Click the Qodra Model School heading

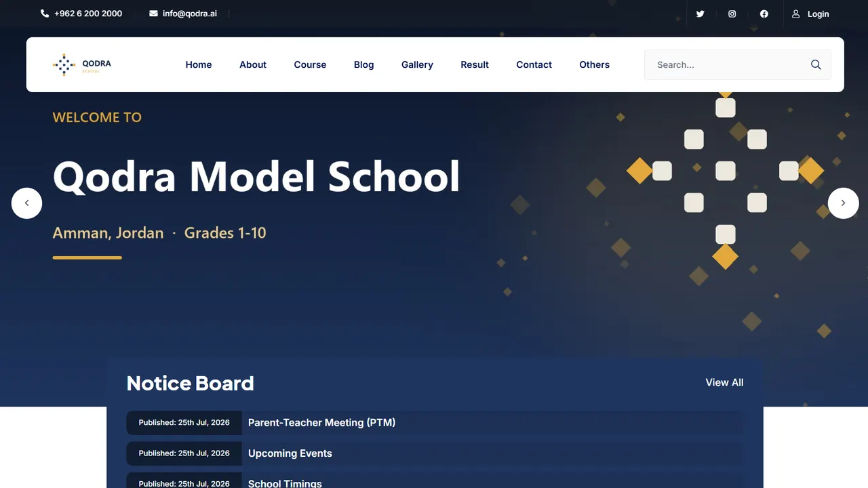pos(256,176)
